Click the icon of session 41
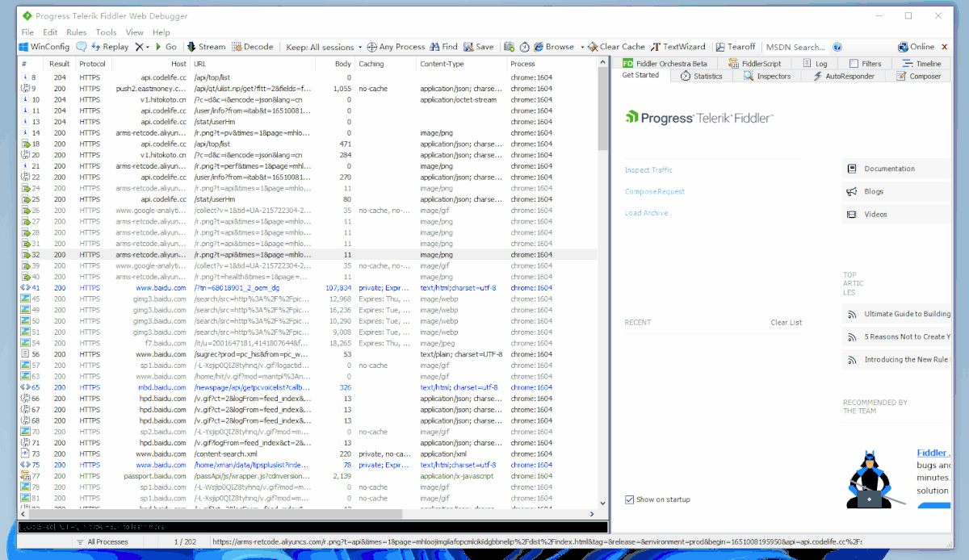 25,287
